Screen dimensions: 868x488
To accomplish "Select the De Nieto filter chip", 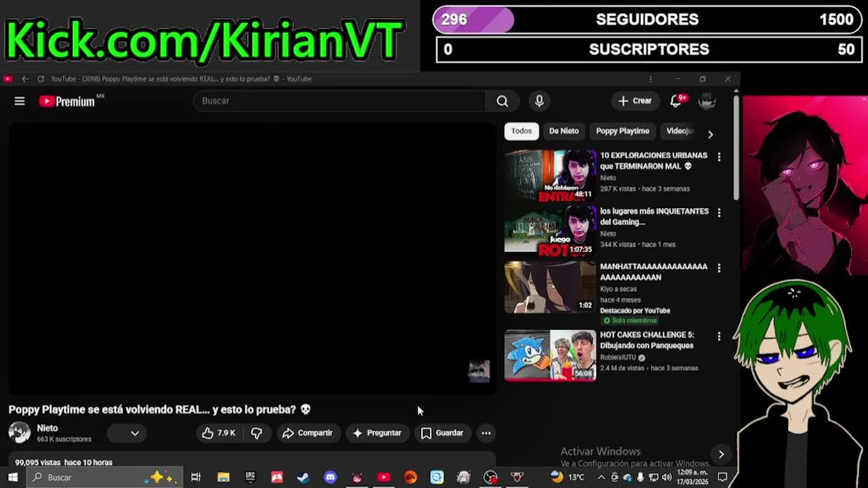I will pos(564,131).
